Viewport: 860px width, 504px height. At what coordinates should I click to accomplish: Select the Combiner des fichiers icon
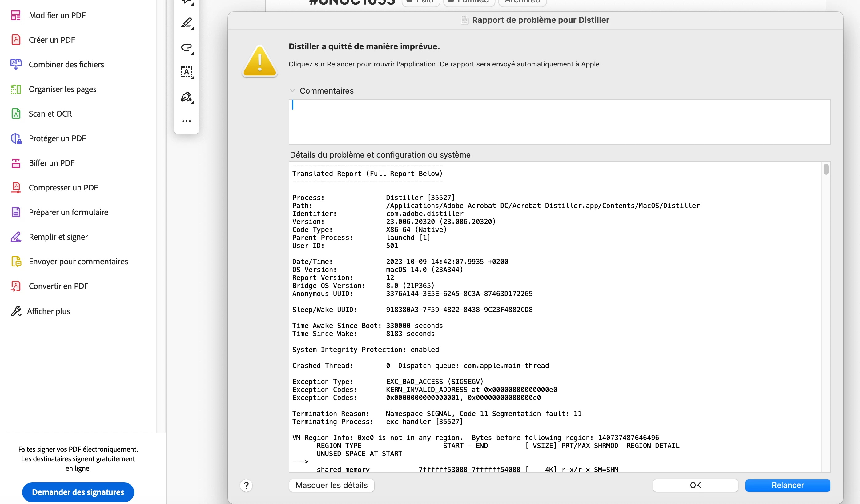pyautogui.click(x=16, y=65)
